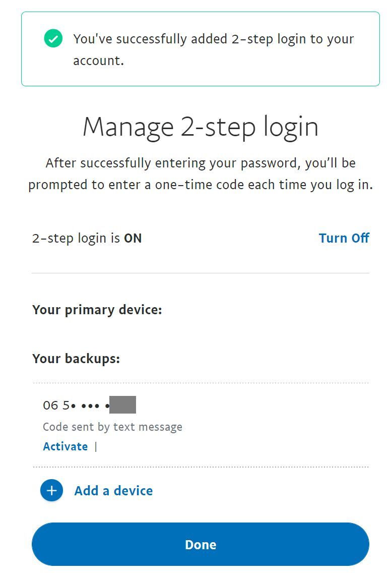392x579 pixels.
Task: Click the Code sent by text message label
Action: coord(112,427)
